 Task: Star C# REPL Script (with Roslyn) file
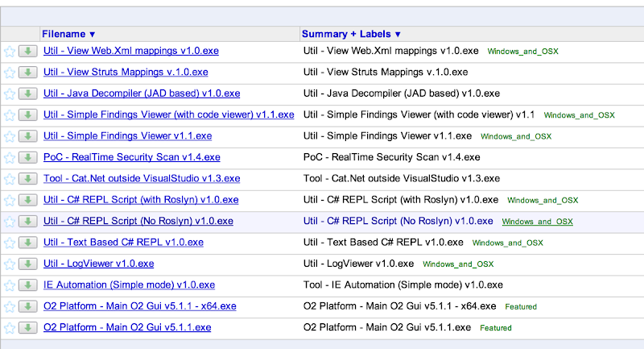click(10, 201)
